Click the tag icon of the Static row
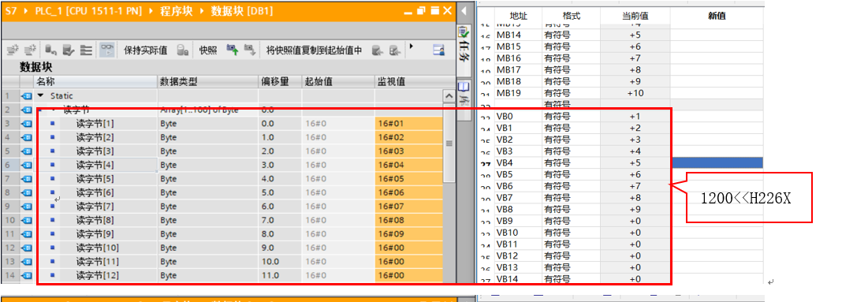The height and width of the screenshot is (302, 868). pyautogui.click(x=27, y=96)
